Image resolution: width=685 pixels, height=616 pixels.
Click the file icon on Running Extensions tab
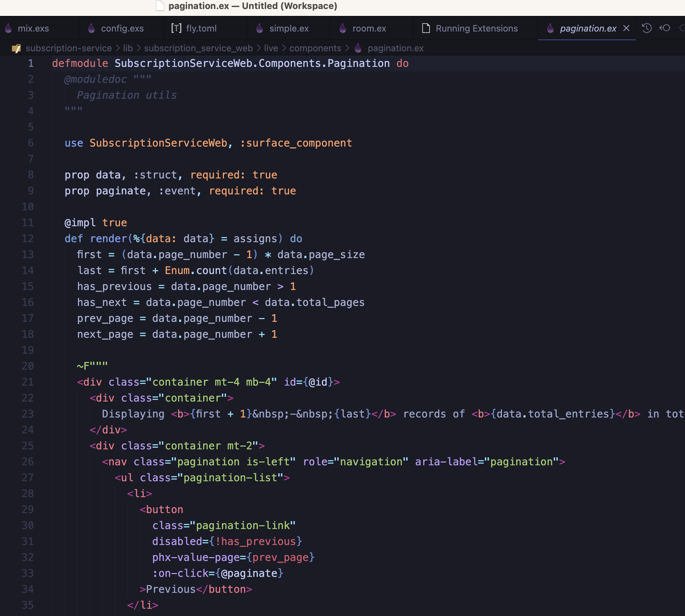425,28
